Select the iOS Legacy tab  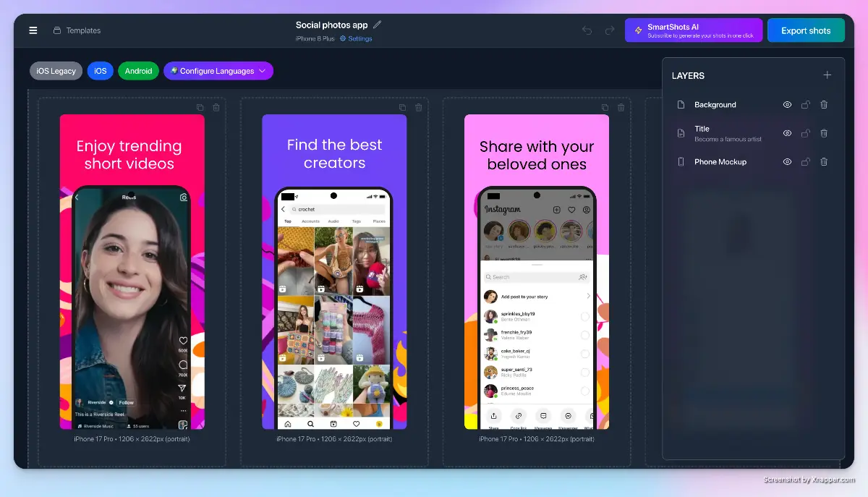56,71
